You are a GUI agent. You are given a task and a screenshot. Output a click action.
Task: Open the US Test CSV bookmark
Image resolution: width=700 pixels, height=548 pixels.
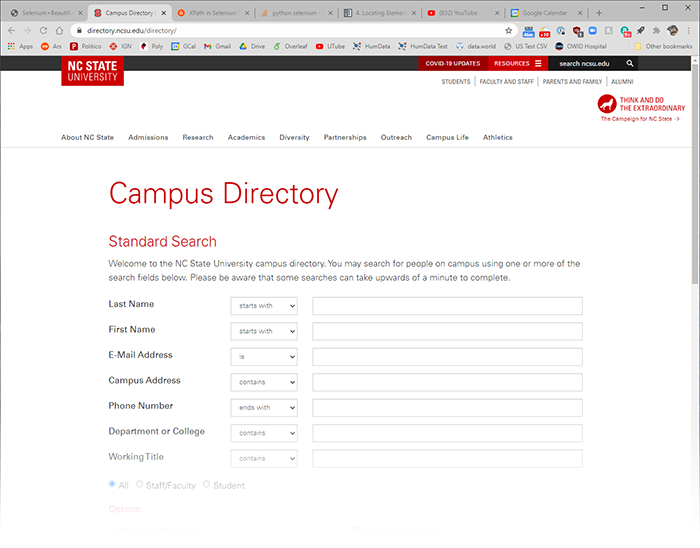pos(525,46)
